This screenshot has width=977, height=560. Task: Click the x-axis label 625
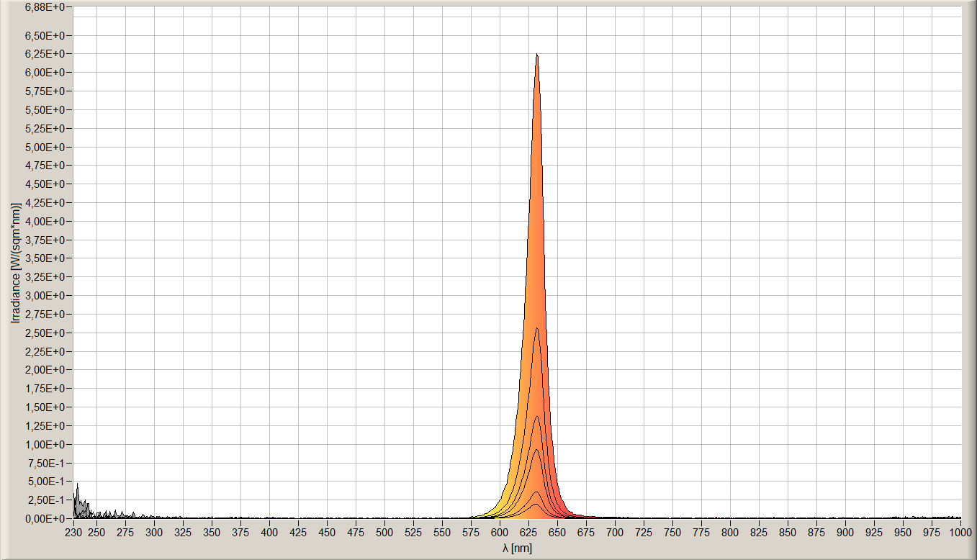(528, 533)
